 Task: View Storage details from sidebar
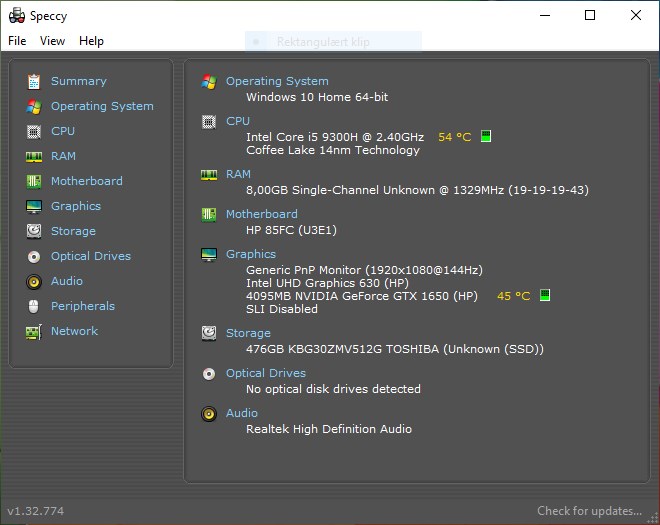73,231
